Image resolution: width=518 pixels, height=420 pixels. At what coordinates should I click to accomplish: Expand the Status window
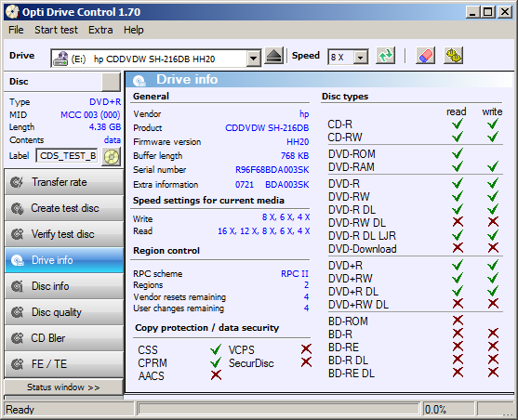click(63, 387)
